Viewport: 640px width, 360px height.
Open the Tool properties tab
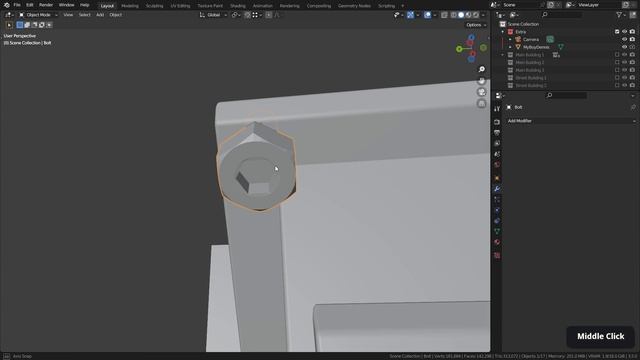pos(497,109)
